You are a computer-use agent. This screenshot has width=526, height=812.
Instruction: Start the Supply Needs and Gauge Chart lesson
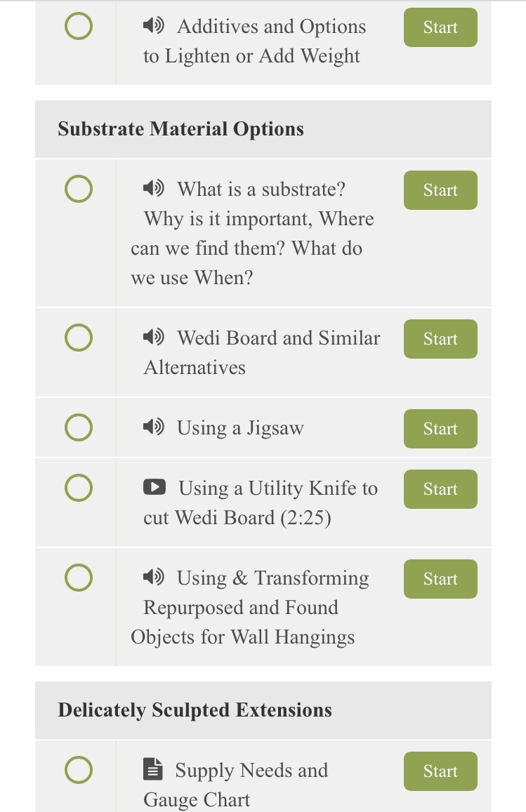pyautogui.click(x=440, y=771)
